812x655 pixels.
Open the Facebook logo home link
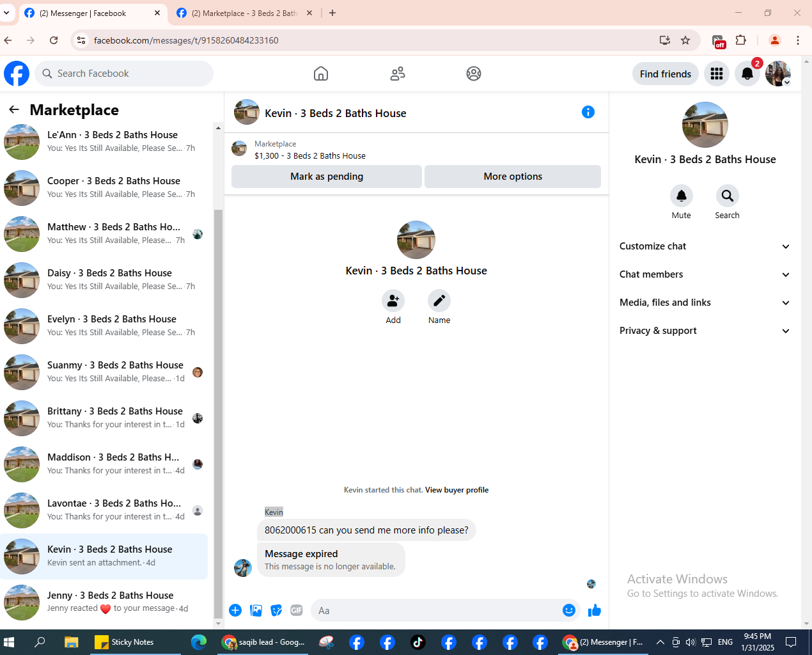17,74
